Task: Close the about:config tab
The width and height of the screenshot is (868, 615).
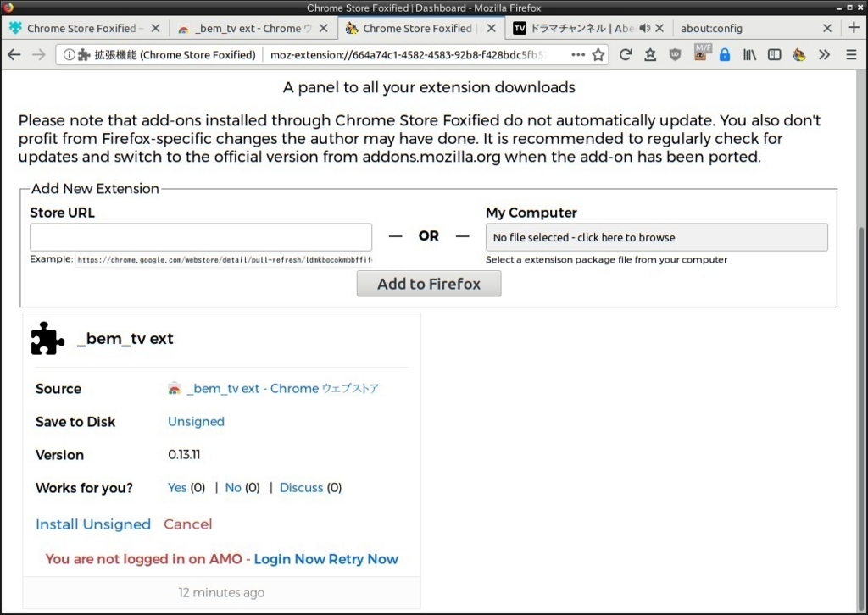Action: pos(827,28)
